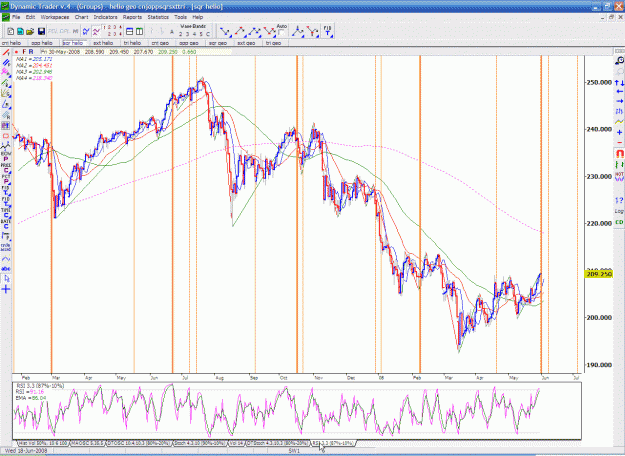Open the Statistics menu

[158, 17]
